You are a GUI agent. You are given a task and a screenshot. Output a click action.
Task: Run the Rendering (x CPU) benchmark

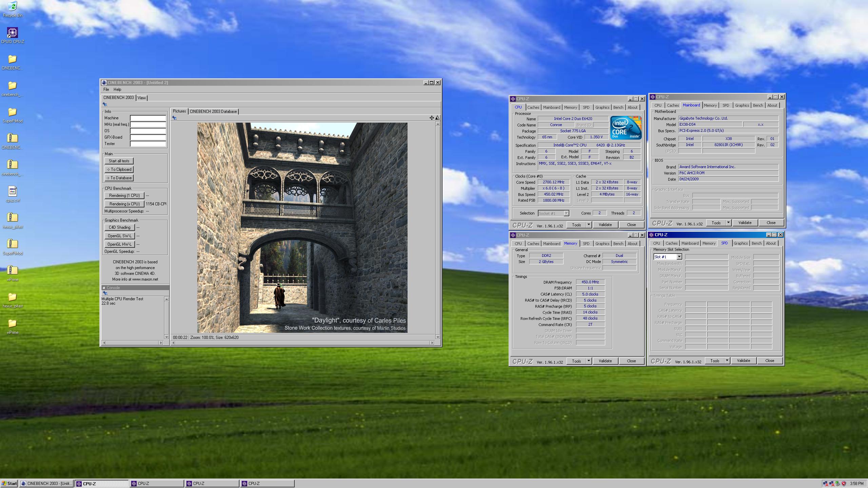point(124,204)
